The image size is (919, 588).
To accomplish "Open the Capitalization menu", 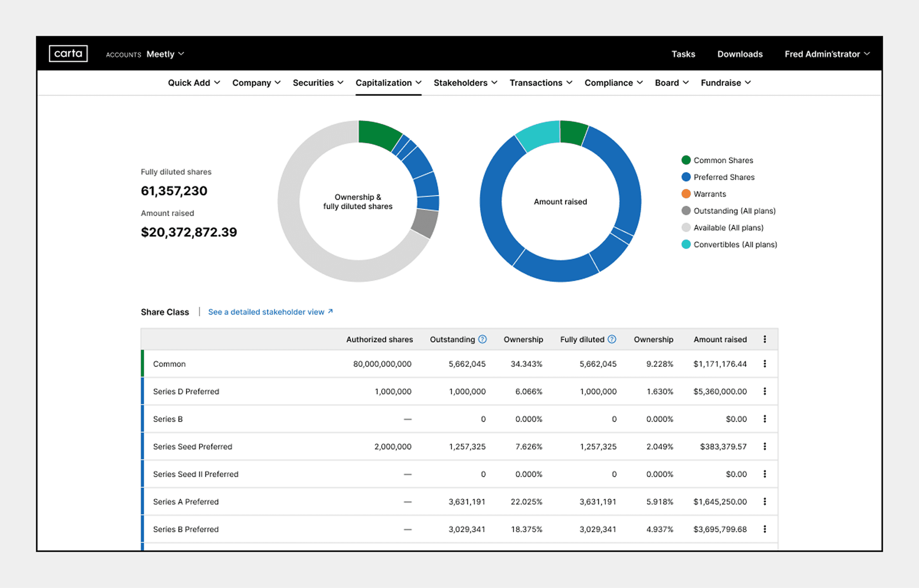I will click(x=388, y=83).
